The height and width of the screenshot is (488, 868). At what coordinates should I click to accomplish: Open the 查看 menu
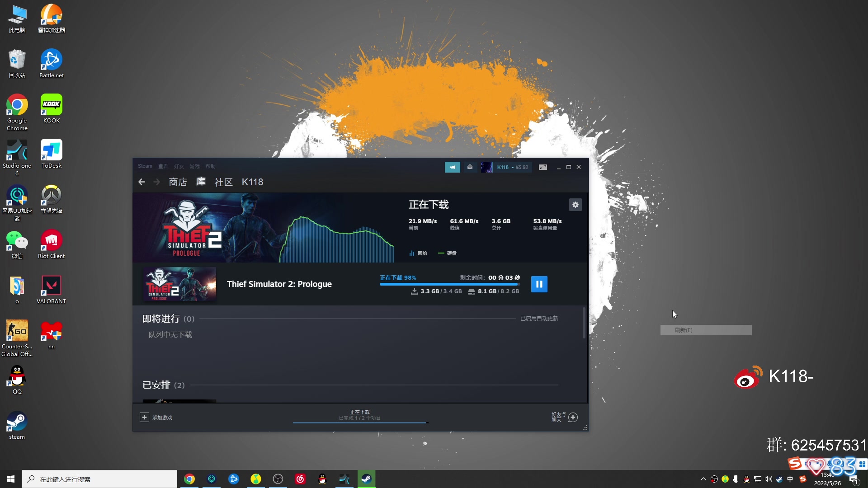click(x=163, y=166)
